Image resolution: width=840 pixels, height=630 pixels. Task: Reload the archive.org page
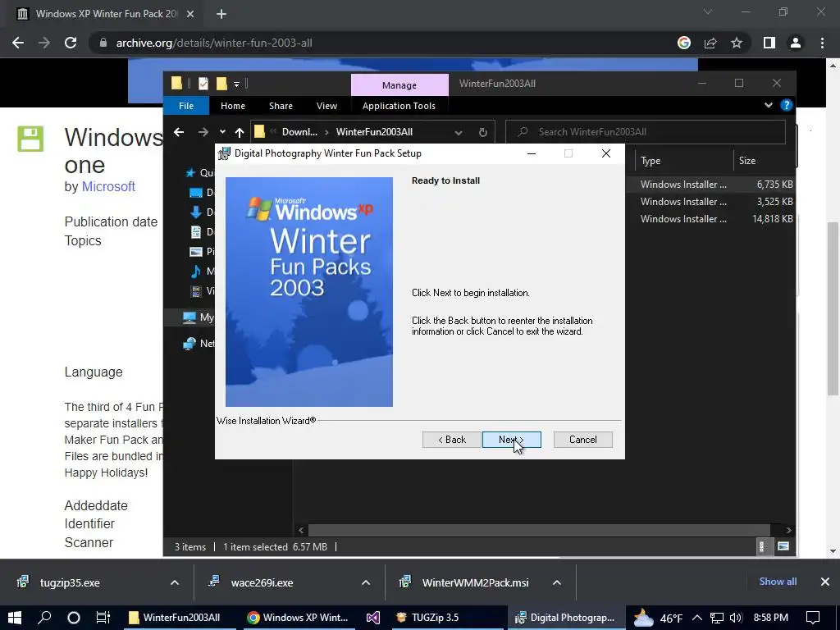pos(71,43)
